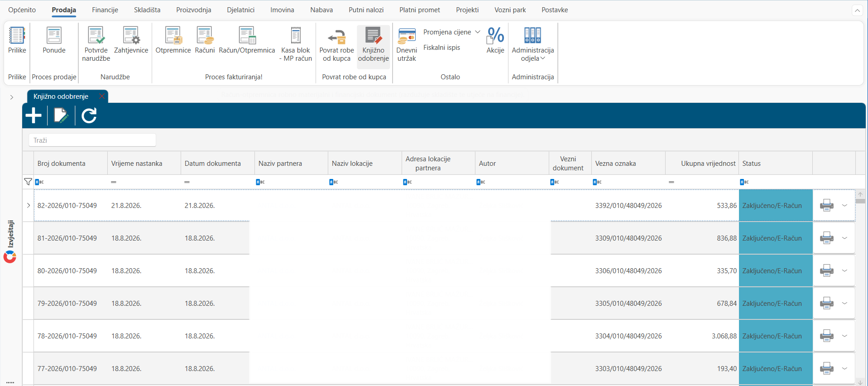Click the Traži search field

point(92,140)
